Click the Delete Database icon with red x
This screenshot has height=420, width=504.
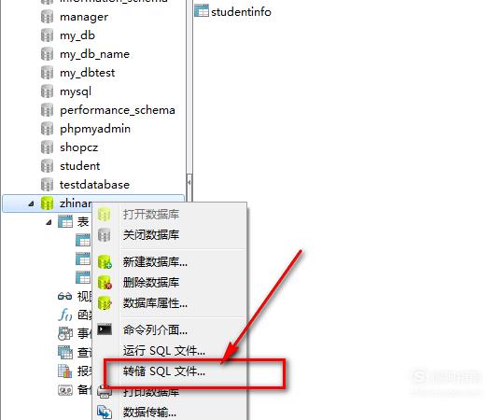pyautogui.click(x=105, y=282)
